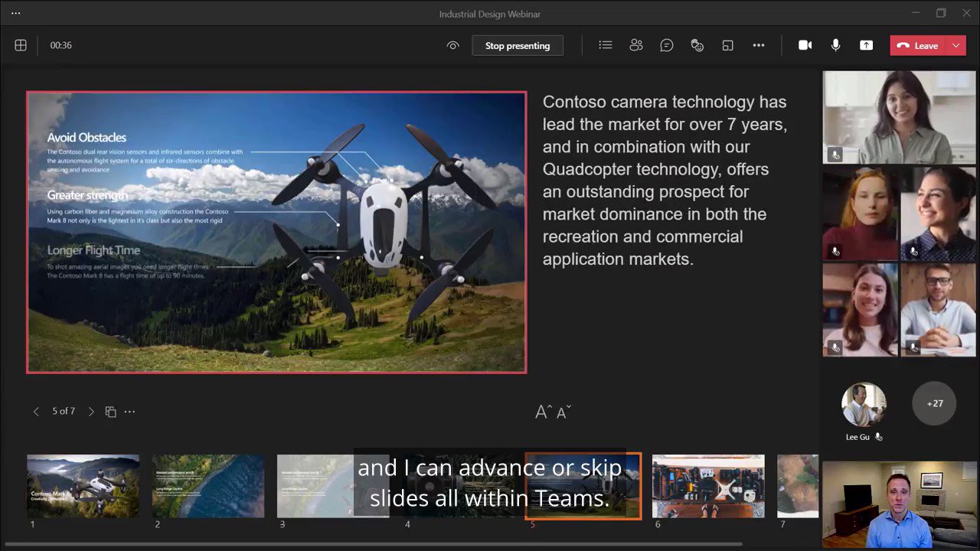Open the slide options ellipsis beside '5 of 7'
Viewport: 980px width, 551px height.
pos(129,412)
